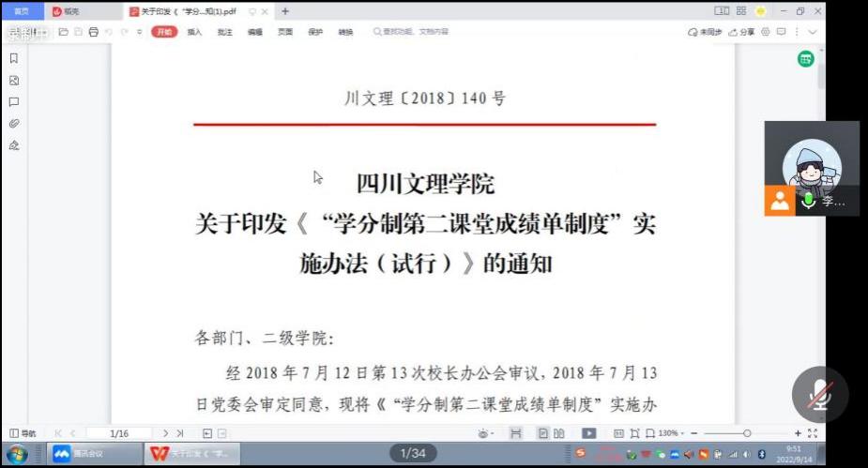Click the zoom slider handle
This screenshot has width=868, height=468.
[747, 433]
